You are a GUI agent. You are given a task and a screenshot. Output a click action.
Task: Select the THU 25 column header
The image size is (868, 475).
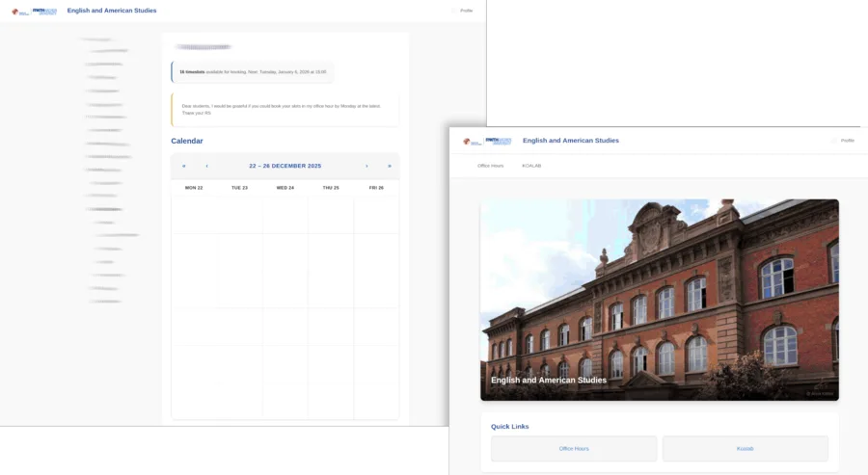tap(331, 188)
